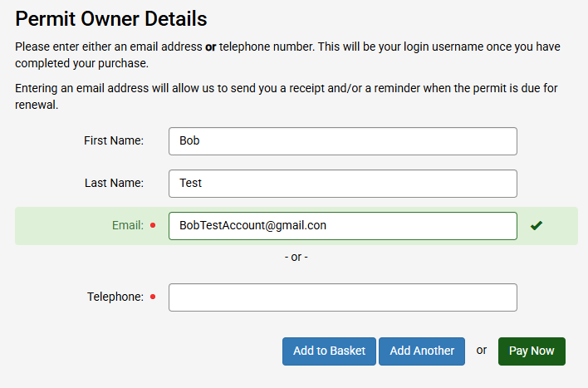Image resolution: width=588 pixels, height=388 pixels.
Task: Click the "- or -" separator text
Action: [x=296, y=257]
